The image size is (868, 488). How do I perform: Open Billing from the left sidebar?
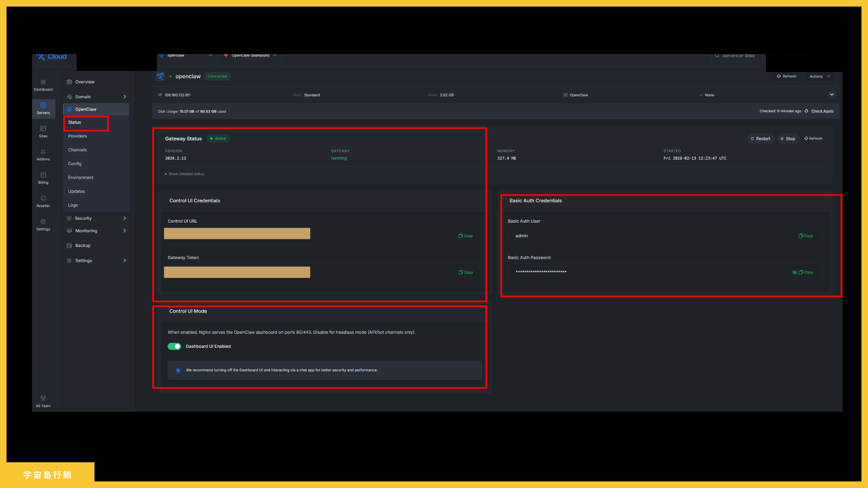(43, 178)
